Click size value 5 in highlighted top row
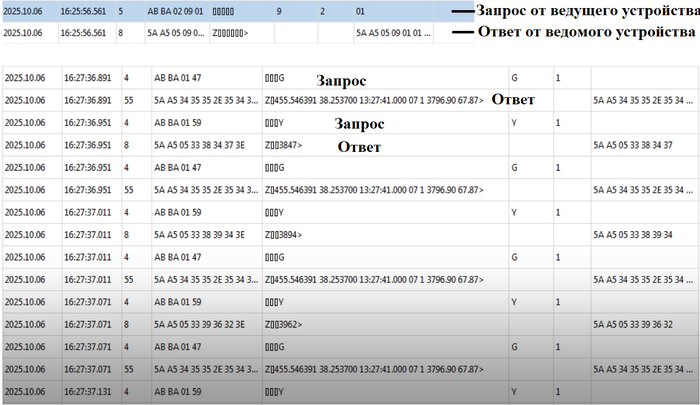Screen dimensions: 700x405 (121, 11)
